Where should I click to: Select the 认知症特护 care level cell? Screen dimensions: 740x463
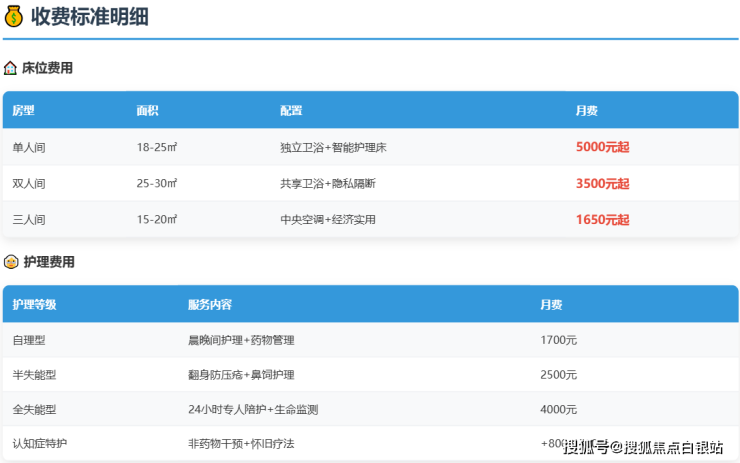pyautogui.click(x=40, y=443)
